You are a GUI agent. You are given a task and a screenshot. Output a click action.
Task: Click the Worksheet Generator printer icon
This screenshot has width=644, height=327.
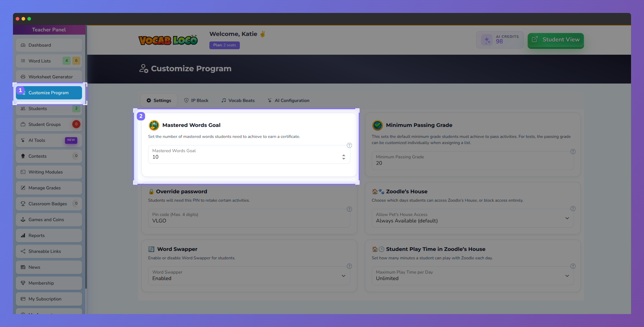23,77
